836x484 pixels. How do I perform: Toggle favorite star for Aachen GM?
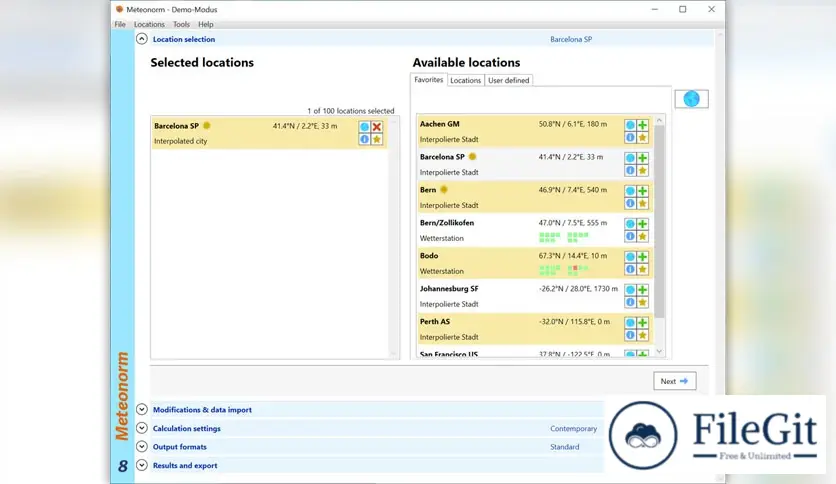[643, 137]
